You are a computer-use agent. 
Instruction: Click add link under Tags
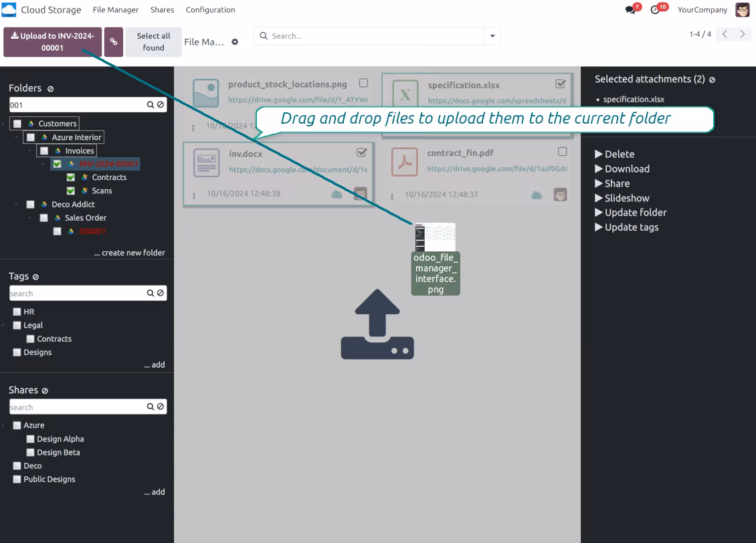[155, 364]
